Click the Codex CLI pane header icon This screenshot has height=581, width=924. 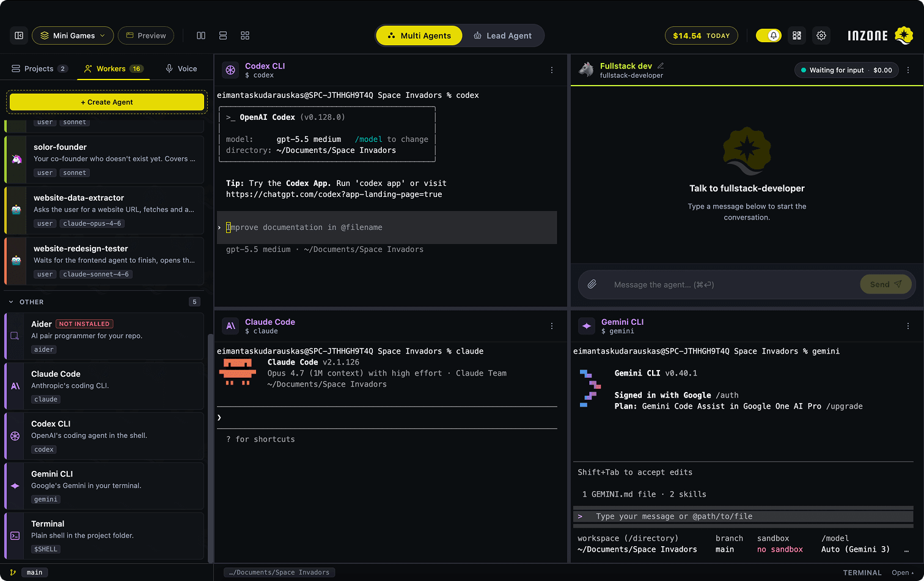pyautogui.click(x=230, y=70)
